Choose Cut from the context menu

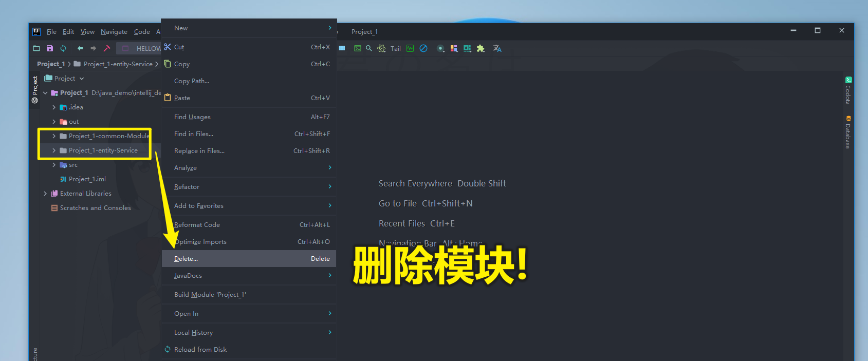tap(249, 47)
